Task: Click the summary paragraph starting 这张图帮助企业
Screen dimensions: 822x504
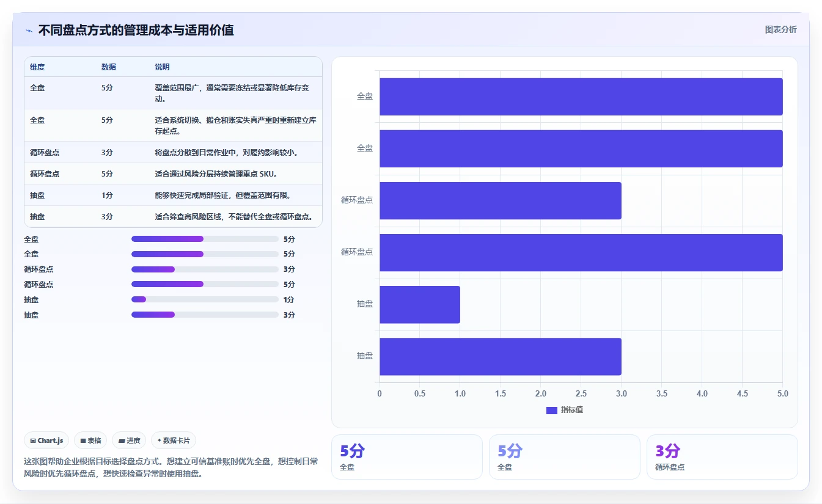Action: coord(171,467)
